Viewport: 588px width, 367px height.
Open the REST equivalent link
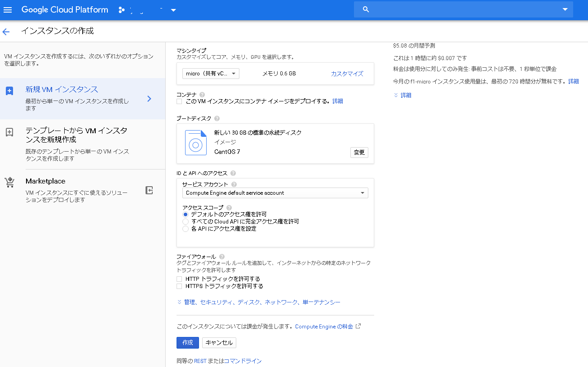coord(200,361)
